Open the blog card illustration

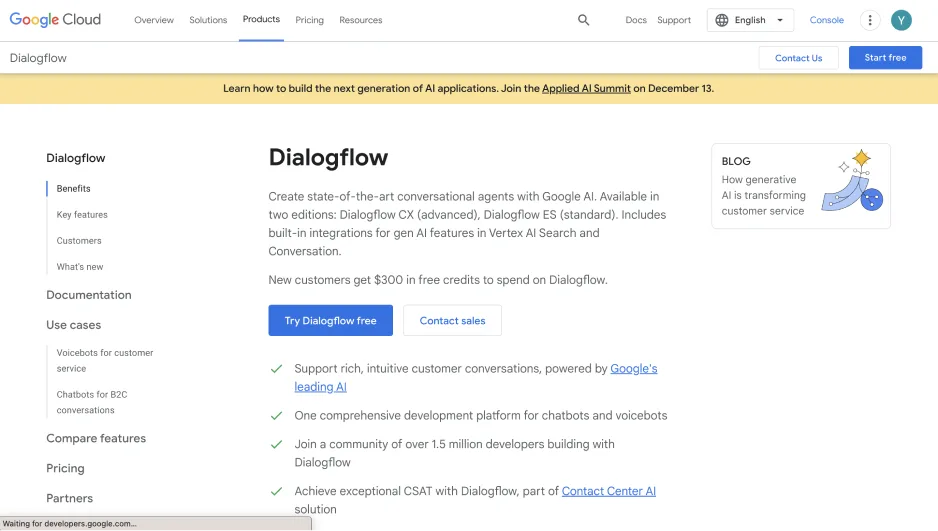(852, 180)
